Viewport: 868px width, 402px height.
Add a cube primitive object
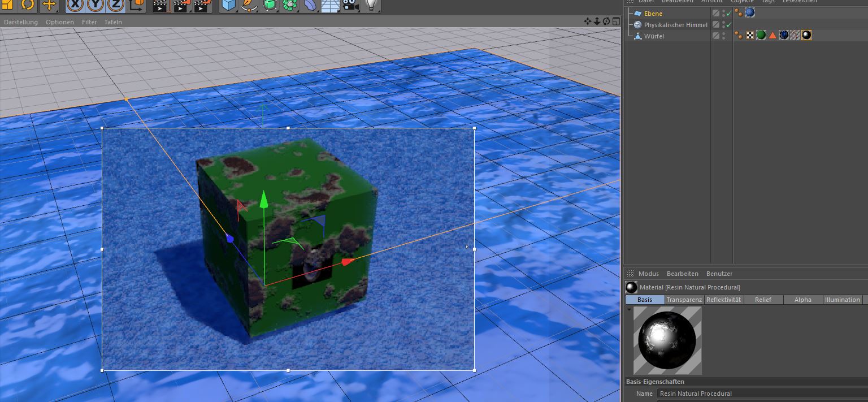click(228, 5)
